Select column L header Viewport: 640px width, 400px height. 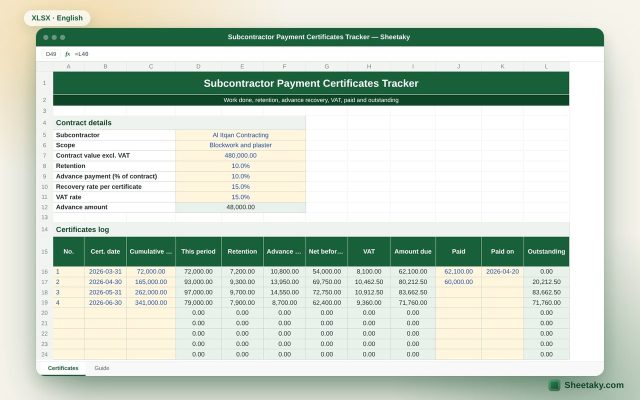[546, 67]
